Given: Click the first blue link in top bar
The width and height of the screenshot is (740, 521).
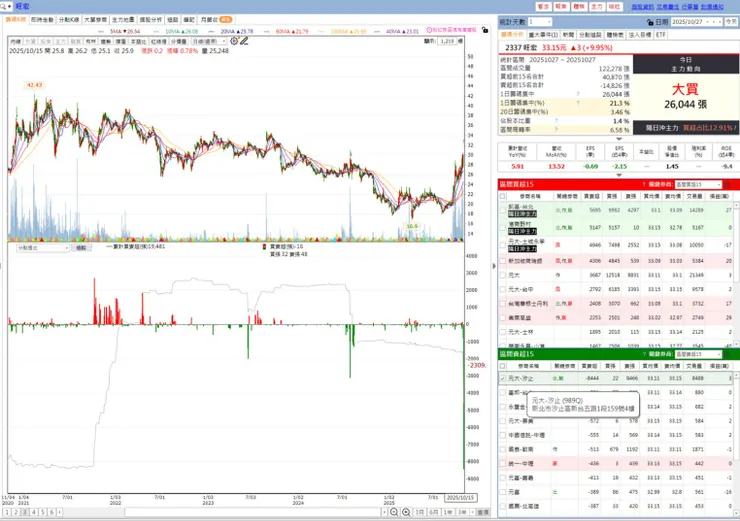Looking at the screenshot, I should pyautogui.click(x=642, y=7).
